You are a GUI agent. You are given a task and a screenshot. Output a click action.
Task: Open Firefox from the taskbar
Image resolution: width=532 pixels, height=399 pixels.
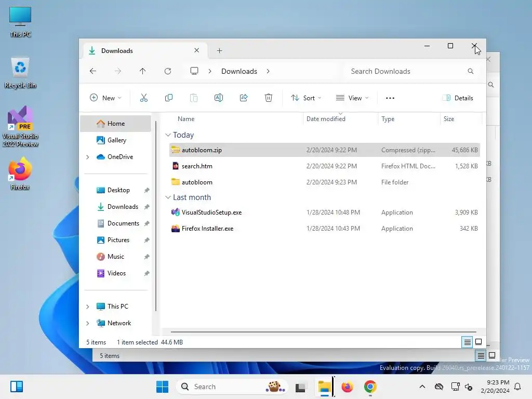click(347, 387)
